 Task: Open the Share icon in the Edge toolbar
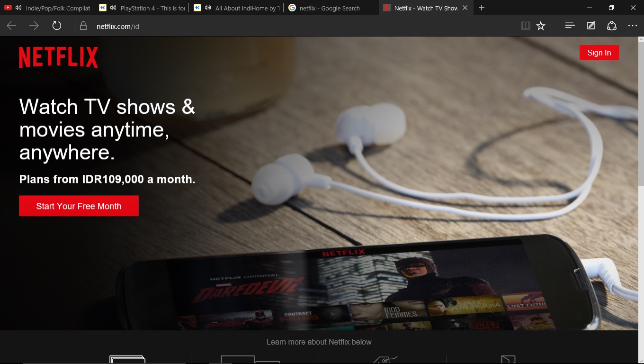click(x=612, y=26)
